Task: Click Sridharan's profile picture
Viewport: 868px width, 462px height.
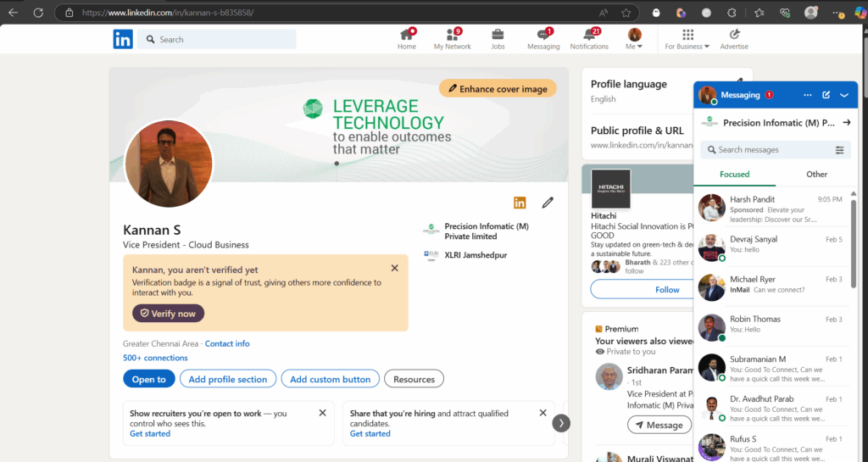Action: click(609, 376)
